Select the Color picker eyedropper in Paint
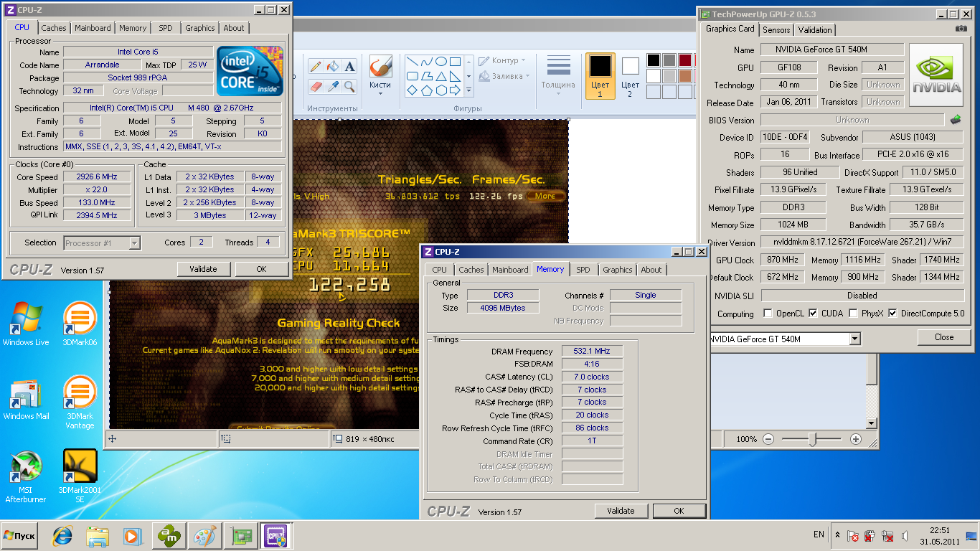Image resolution: width=980 pixels, height=551 pixels. tap(332, 87)
